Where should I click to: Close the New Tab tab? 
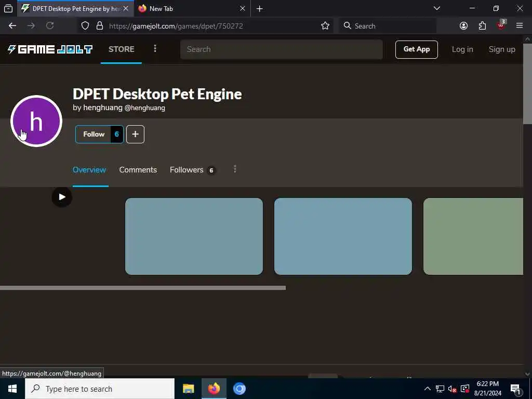click(x=242, y=8)
